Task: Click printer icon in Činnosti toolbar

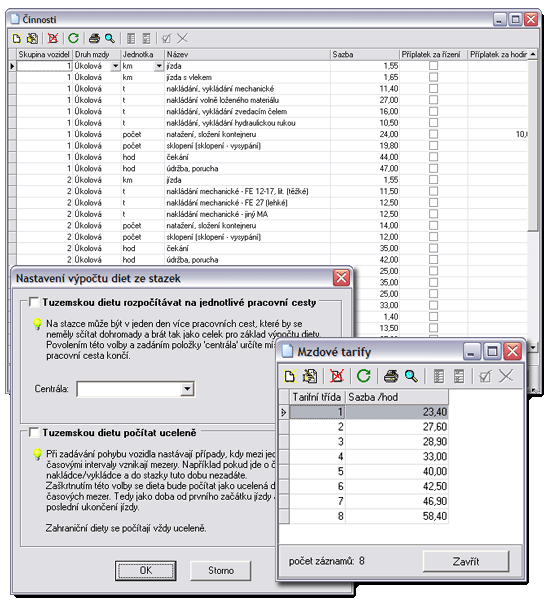Action: [94, 38]
